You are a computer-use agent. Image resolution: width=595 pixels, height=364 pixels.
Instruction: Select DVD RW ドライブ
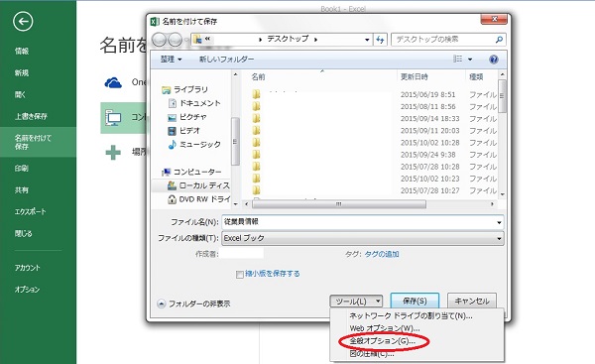point(198,199)
